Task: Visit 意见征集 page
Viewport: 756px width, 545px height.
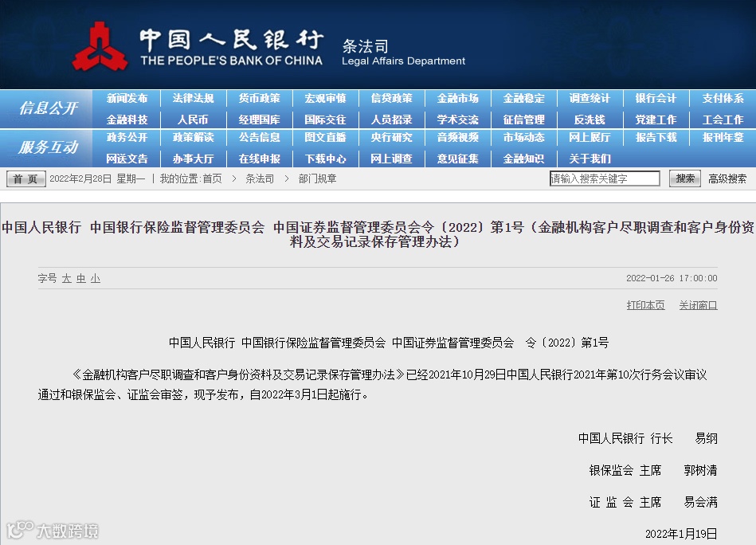Action: (457, 159)
